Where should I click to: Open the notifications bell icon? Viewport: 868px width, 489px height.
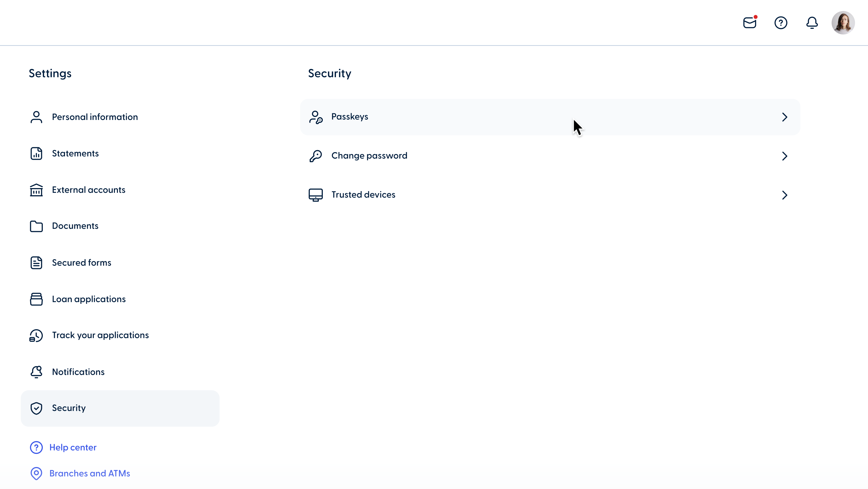click(812, 23)
